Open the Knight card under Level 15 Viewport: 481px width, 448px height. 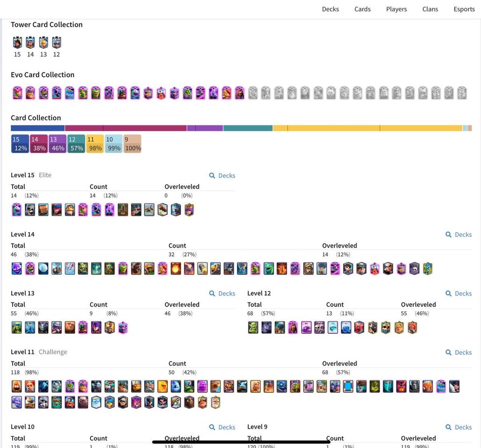coord(70,210)
